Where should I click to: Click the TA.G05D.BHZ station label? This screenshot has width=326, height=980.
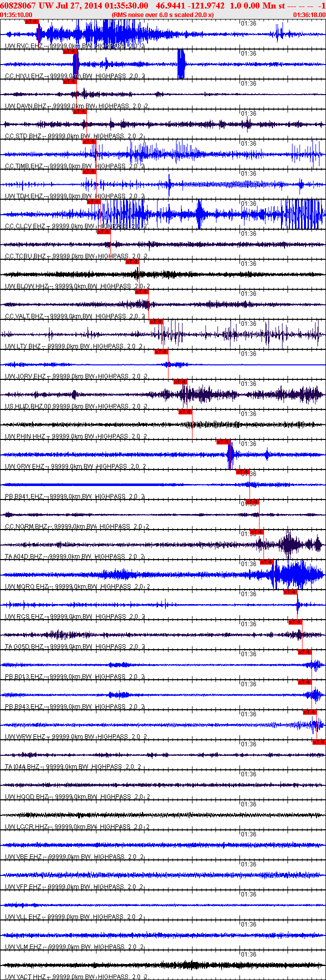[x=24, y=646]
